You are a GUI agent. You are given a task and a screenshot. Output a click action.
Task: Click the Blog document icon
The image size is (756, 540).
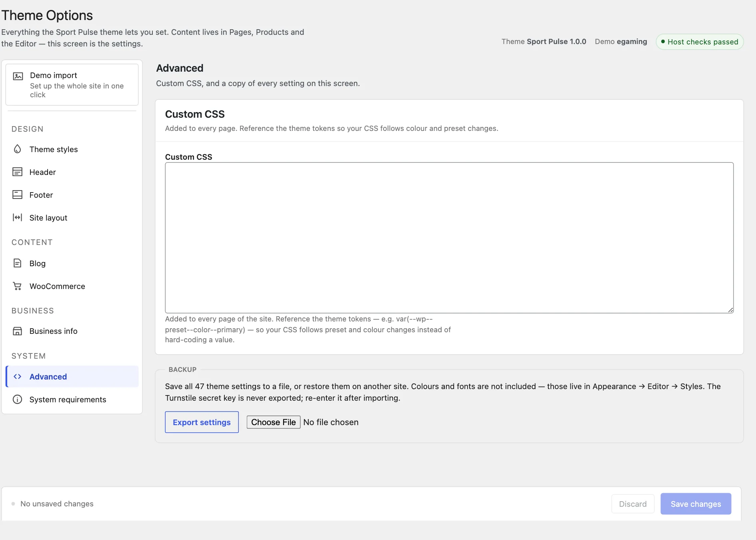click(x=17, y=263)
